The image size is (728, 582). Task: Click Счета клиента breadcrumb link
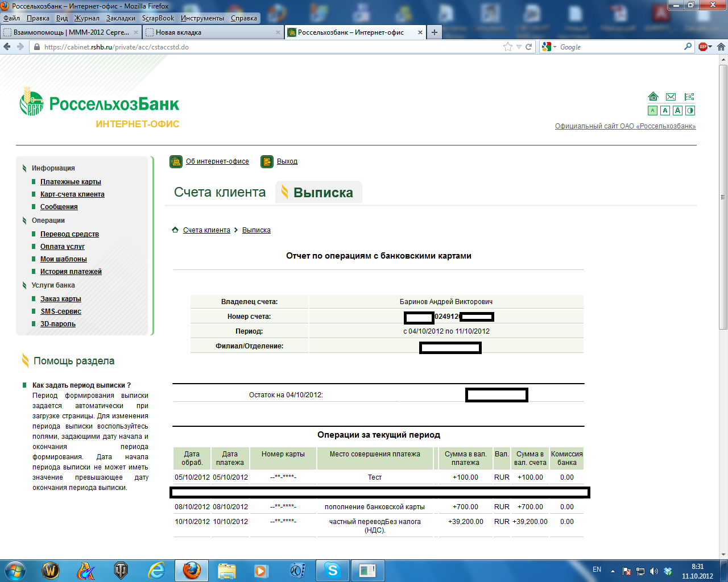206,230
